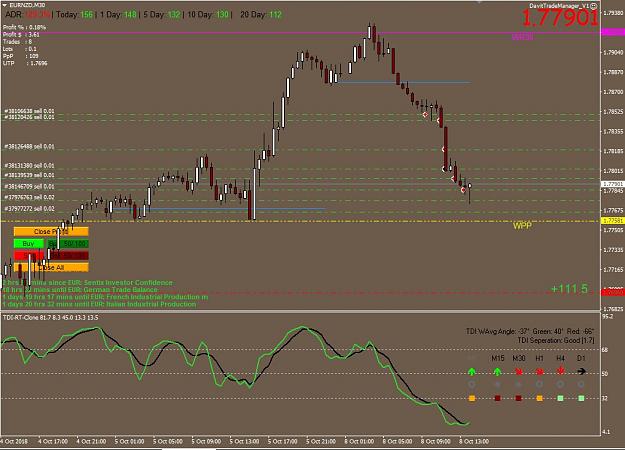
Task: Click the black right arrow under D1
Action: point(581,371)
